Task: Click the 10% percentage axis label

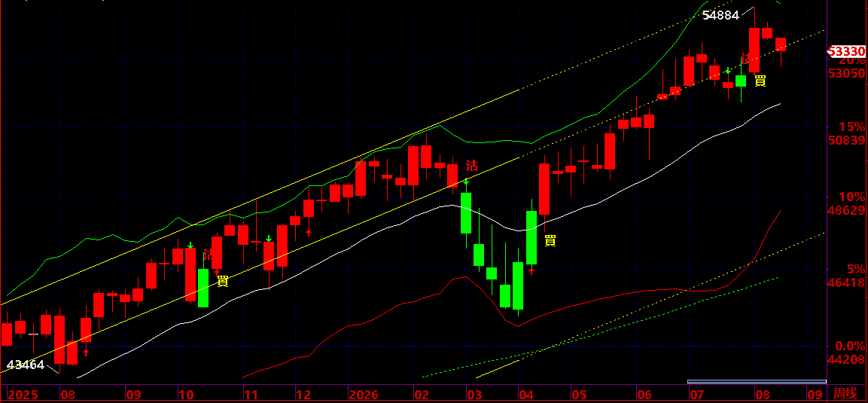Action: tap(852, 197)
